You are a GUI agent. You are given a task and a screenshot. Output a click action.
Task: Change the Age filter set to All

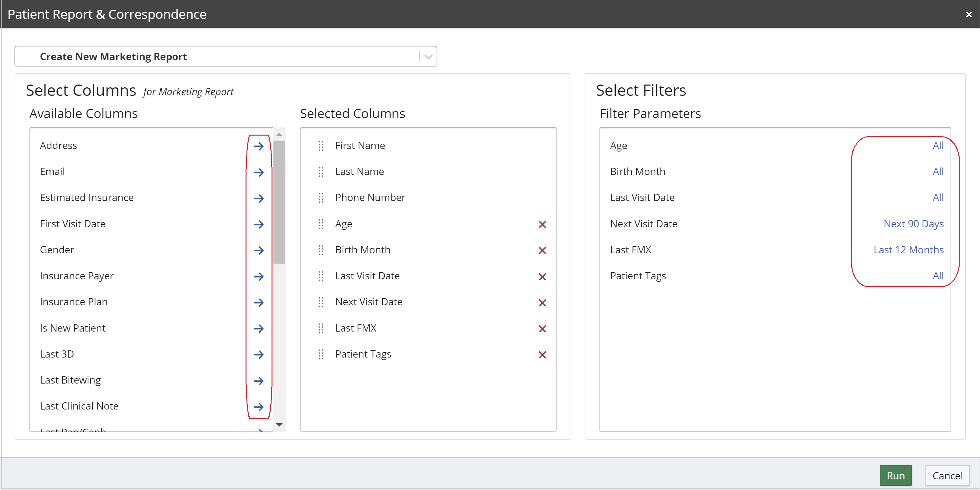pos(937,145)
